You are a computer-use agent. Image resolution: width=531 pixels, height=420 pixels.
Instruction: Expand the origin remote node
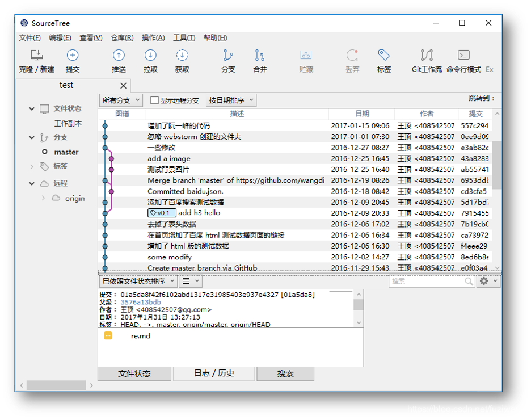click(43, 198)
